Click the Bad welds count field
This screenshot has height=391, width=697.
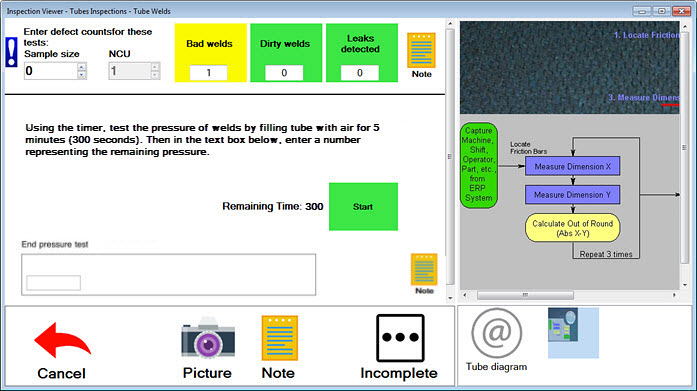(x=208, y=72)
